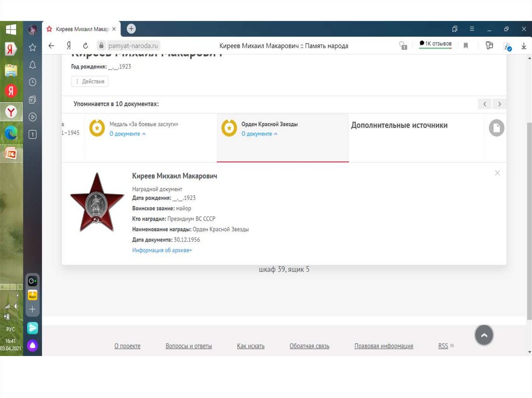Open the browser extensions icon
532x398 pixels.
(489, 46)
